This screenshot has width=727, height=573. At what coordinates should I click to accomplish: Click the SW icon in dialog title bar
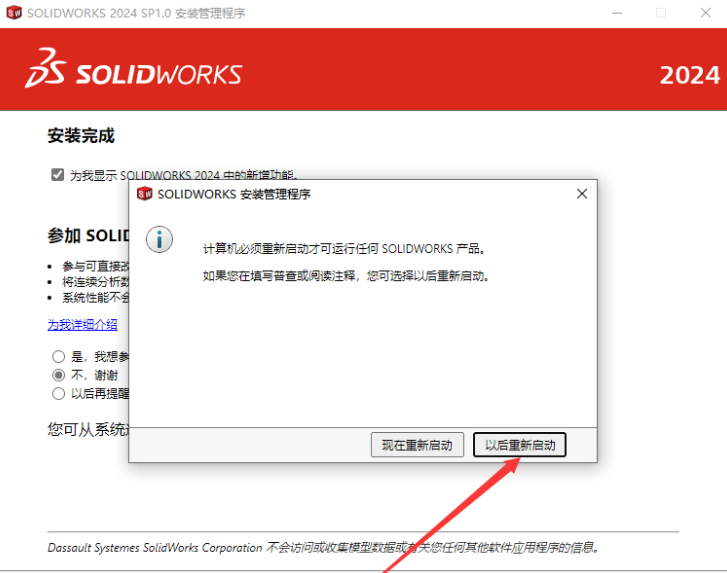point(144,194)
